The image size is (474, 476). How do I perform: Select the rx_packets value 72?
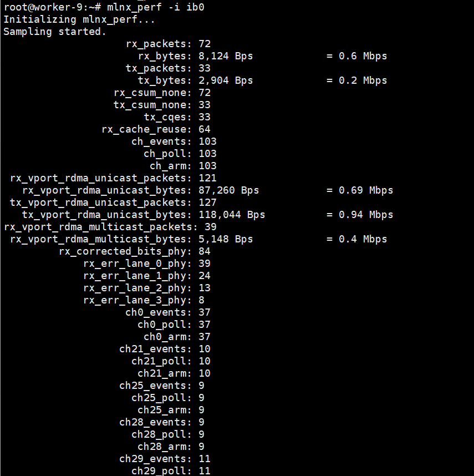click(x=205, y=44)
